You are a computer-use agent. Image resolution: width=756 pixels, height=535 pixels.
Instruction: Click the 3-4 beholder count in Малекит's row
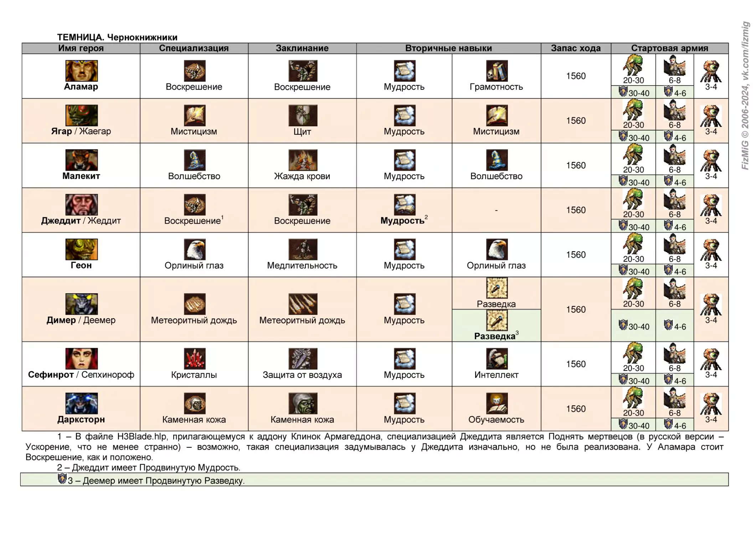coord(711,176)
